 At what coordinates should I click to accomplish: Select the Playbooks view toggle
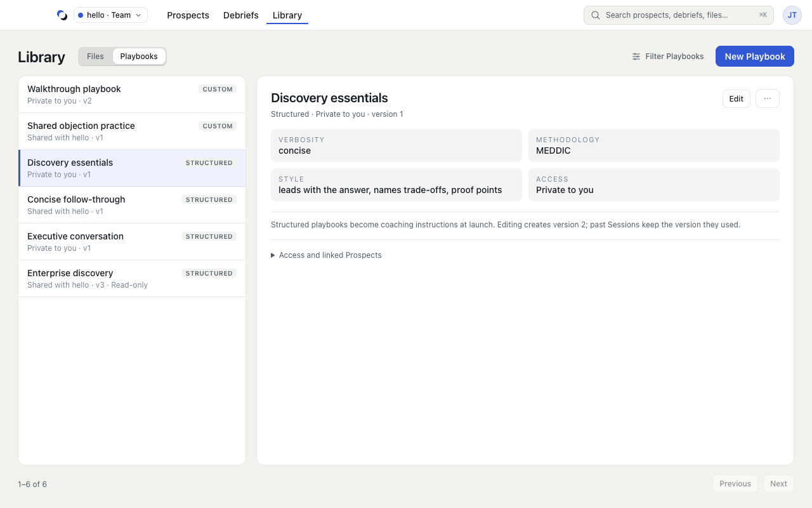point(139,57)
